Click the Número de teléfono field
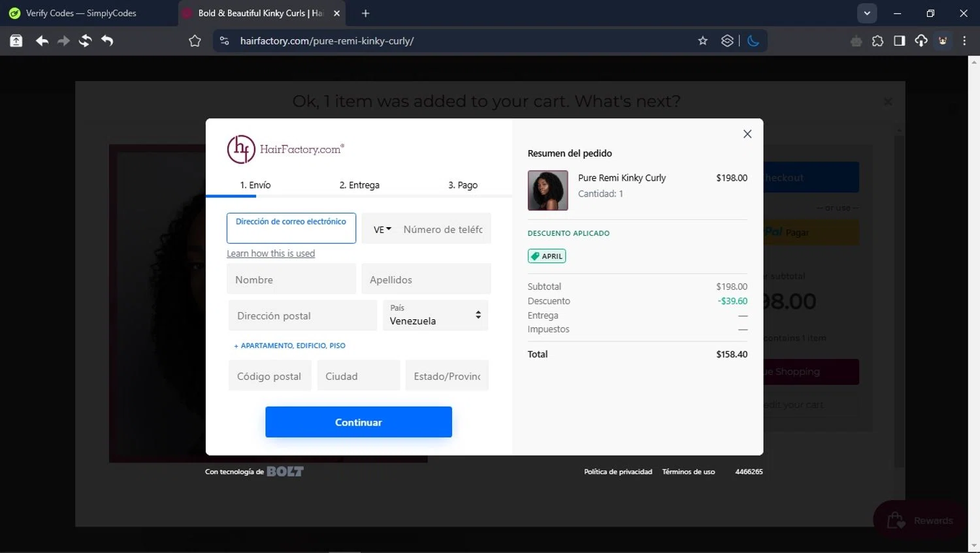980x553 pixels. tap(444, 229)
